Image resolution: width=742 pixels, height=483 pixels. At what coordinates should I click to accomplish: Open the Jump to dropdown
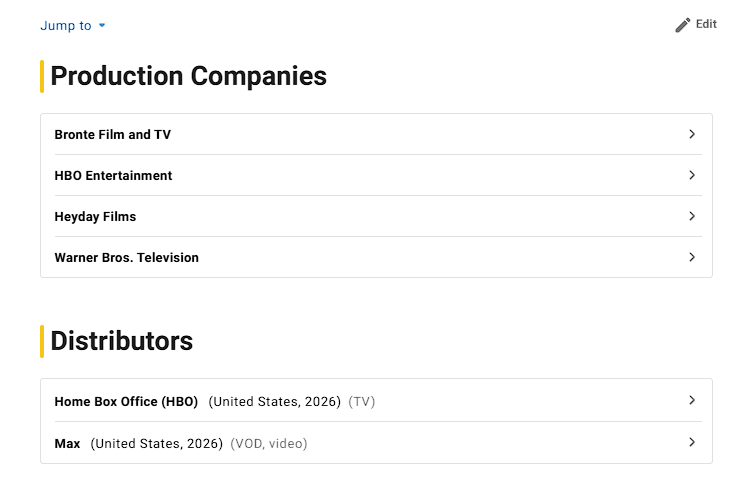[66, 26]
